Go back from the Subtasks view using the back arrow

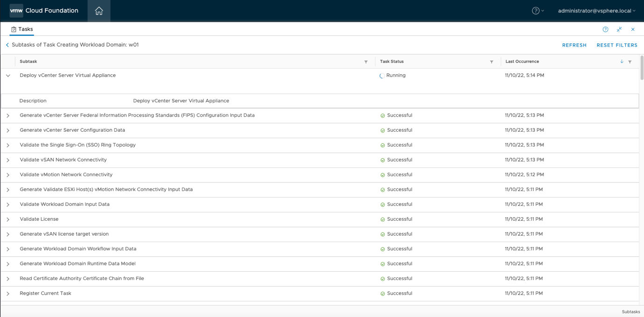7,45
